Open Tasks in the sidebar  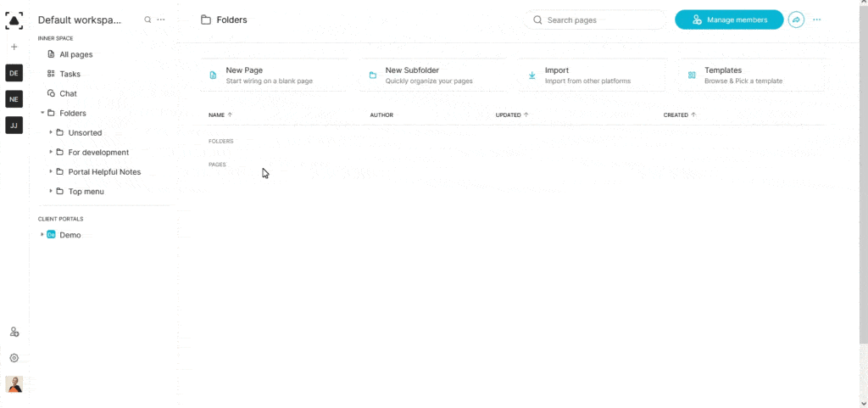(x=70, y=74)
